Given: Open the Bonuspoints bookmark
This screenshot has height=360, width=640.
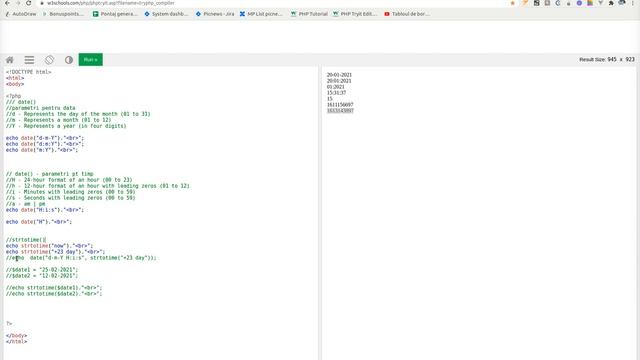Looking at the screenshot, I should (x=63, y=14).
